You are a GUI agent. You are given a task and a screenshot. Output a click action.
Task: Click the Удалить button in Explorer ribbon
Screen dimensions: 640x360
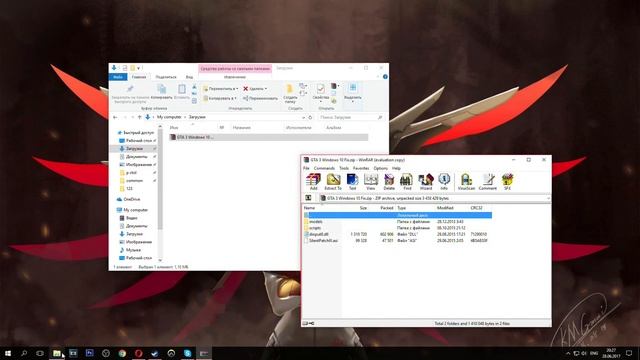pos(255,89)
